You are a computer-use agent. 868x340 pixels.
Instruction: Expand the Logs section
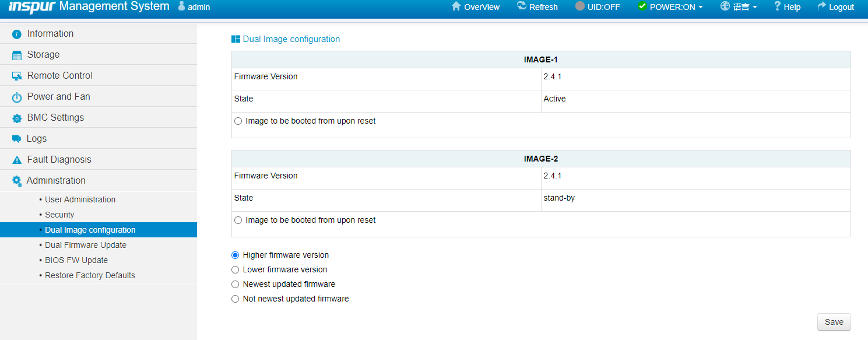pyautogui.click(x=99, y=139)
